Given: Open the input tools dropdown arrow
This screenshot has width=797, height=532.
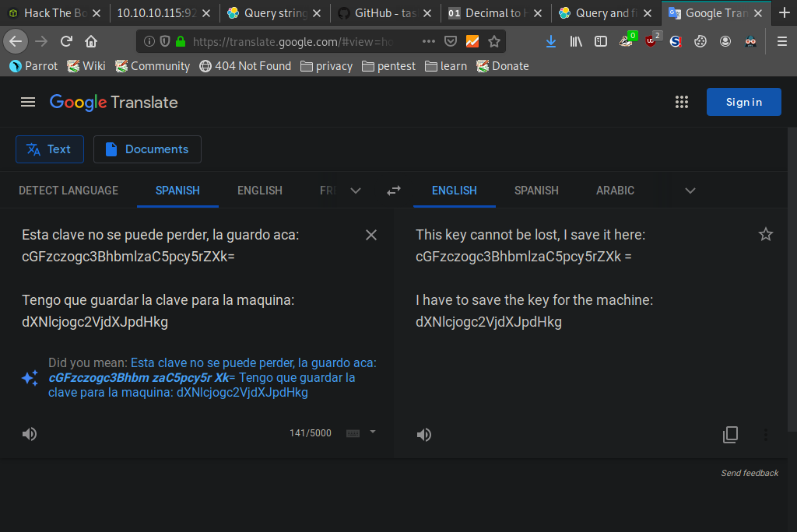Looking at the screenshot, I should pos(373,432).
